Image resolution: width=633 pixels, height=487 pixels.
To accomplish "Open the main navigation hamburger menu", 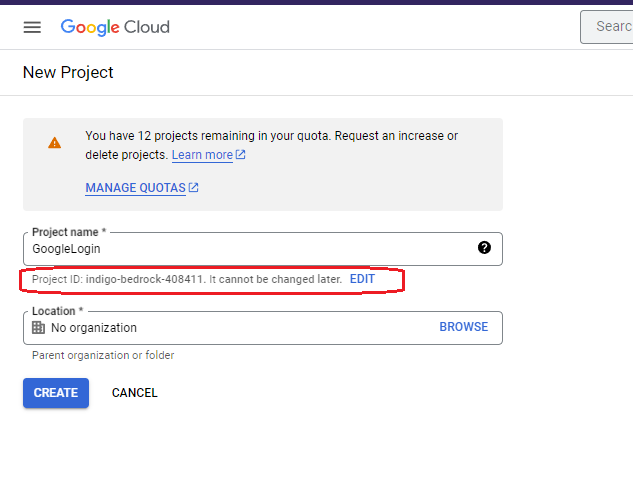I will [x=32, y=27].
